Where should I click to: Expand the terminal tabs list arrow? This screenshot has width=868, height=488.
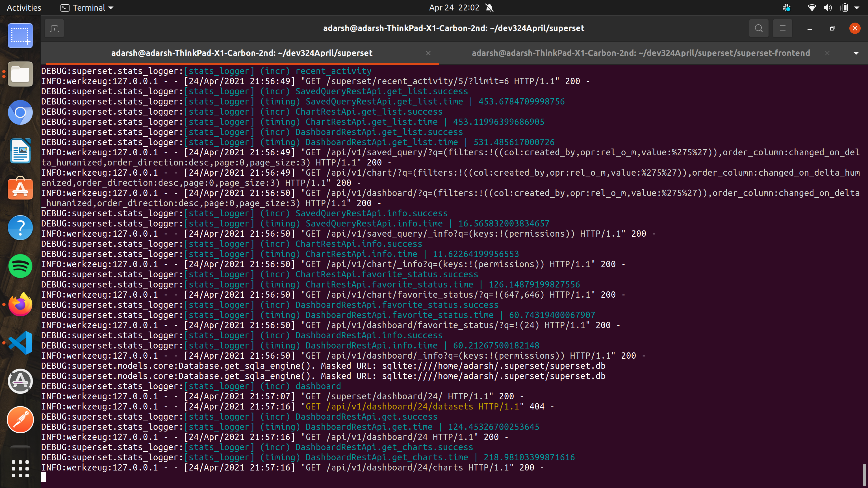(856, 53)
